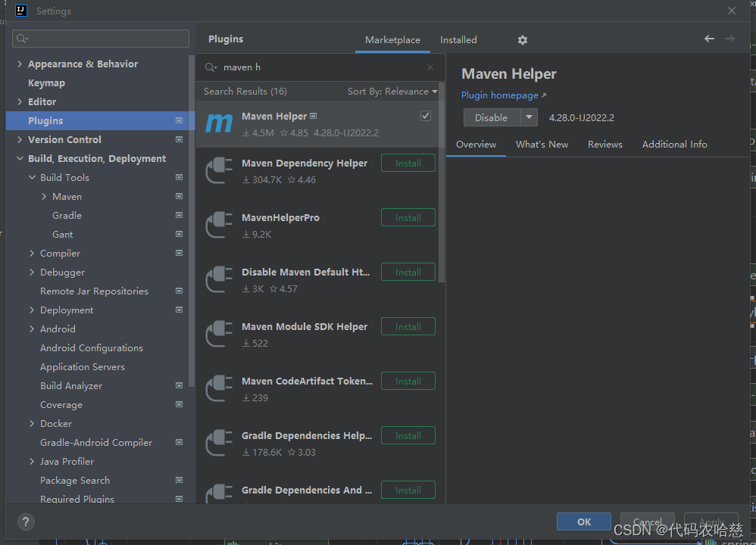Screen dimensions: 756x545
Task: Click the settings tree scrollbar
Action: click(x=192, y=222)
